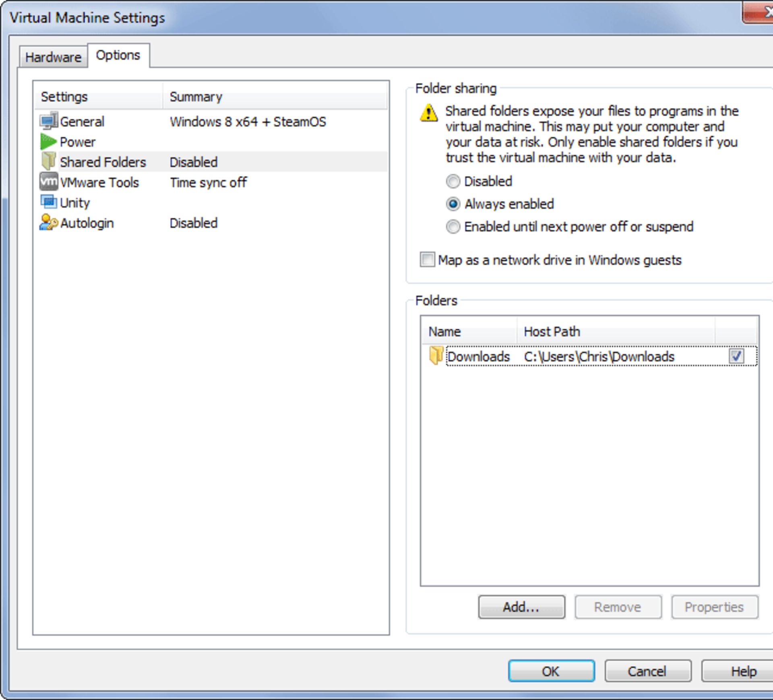
Task: Click the Unity windows icon
Action: coord(49,202)
